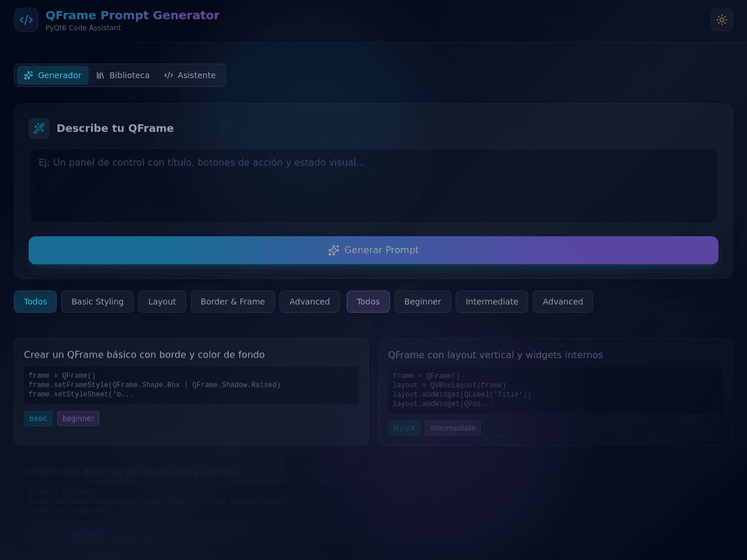
Task: Filter by Layout category
Action: click(162, 302)
